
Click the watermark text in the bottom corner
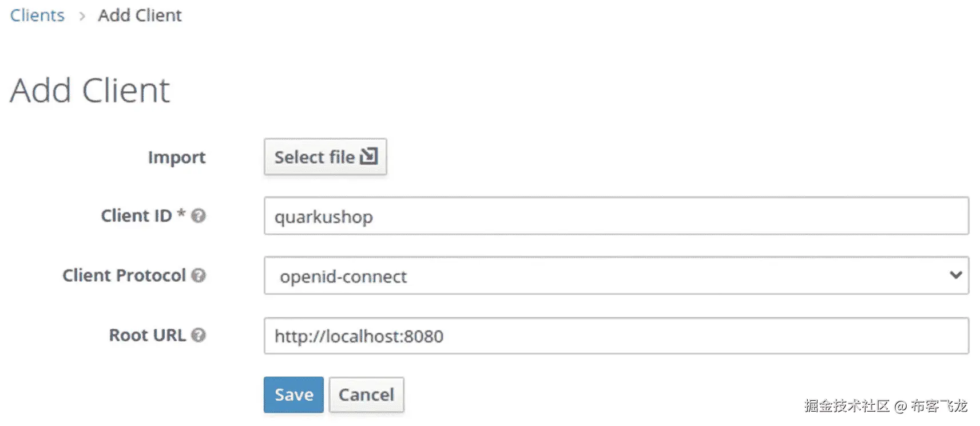pyautogui.click(x=885, y=406)
